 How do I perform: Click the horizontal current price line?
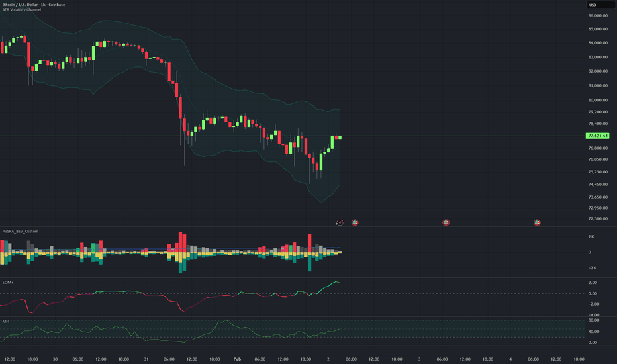click(x=293, y=136)
